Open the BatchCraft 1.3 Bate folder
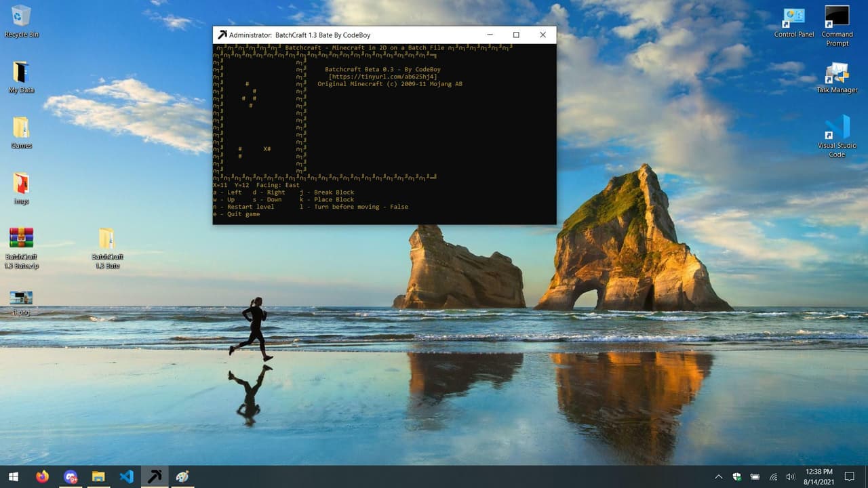Screen dimensions: 868x488 click(107, 249)
